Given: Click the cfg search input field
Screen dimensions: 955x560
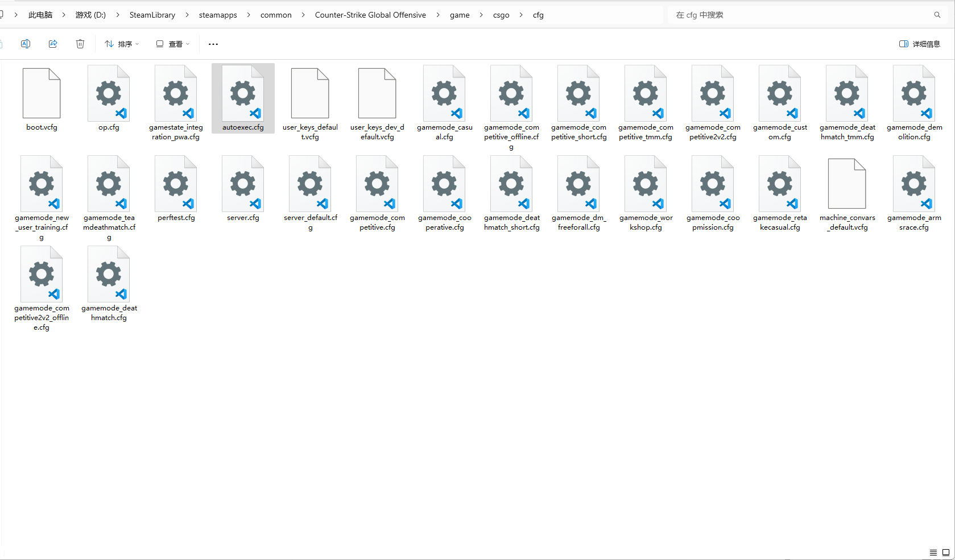Looking at the screenshot, I should pos(796,15).
